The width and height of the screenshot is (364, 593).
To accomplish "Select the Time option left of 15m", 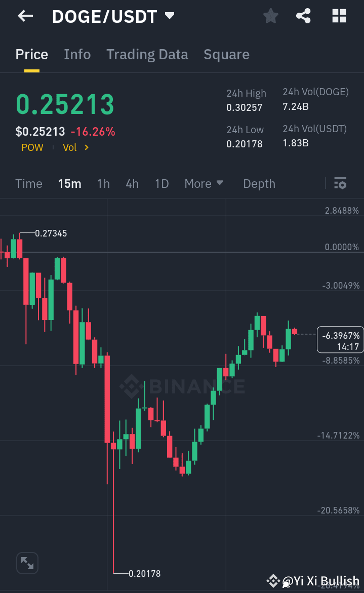I will (x=29, y=184).
